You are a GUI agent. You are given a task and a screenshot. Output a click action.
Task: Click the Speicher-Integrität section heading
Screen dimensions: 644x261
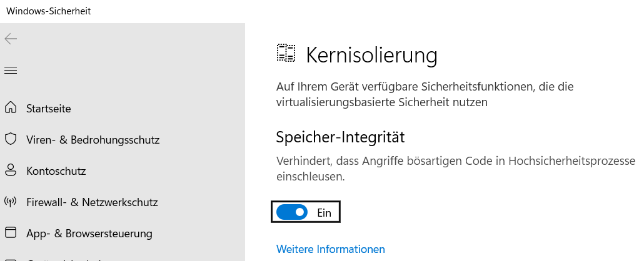(x=341, y=135)
